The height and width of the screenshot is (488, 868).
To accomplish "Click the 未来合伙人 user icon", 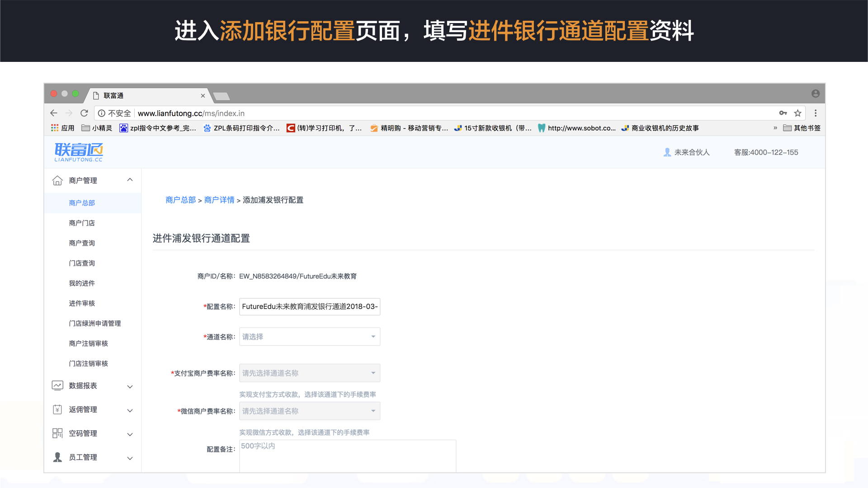I will (667, 152).
